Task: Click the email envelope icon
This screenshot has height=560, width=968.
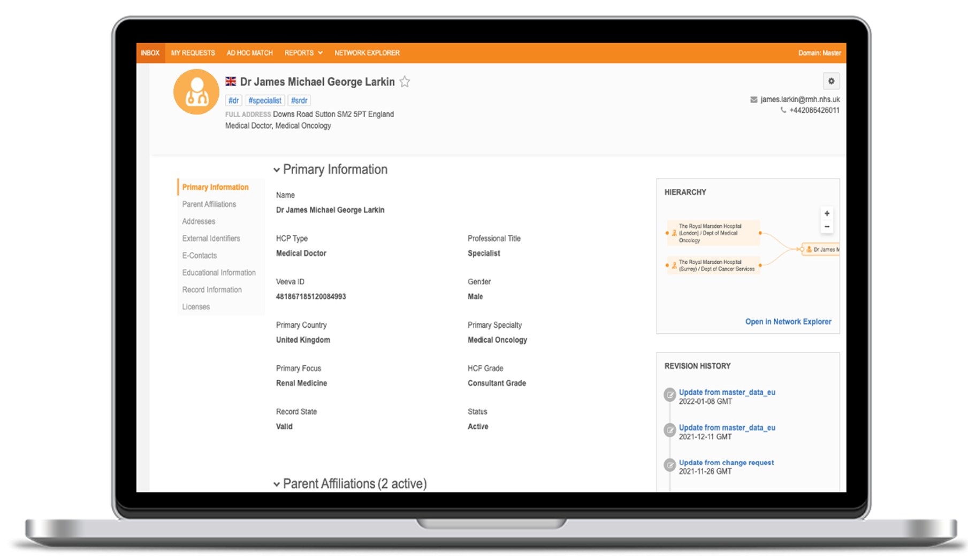Action: click(x=753, y=99)
